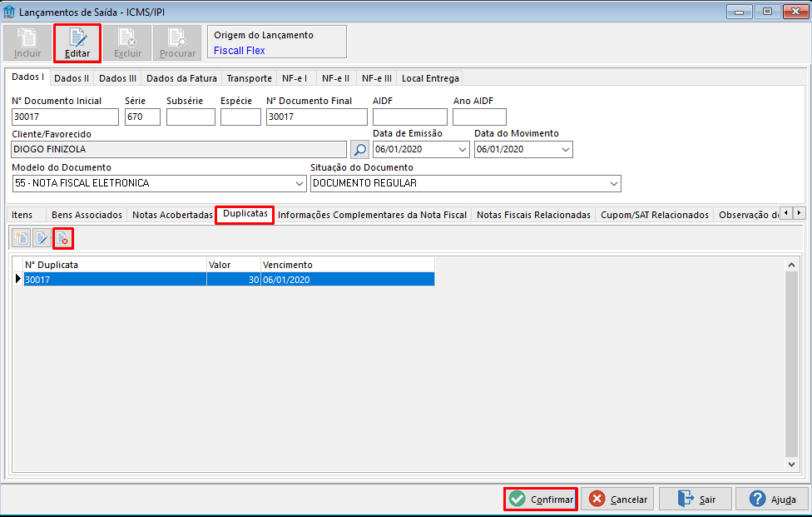Click the Vencimento column header
Screen dimensions: 812x517
pyautogui.click(x=348, y=265)
